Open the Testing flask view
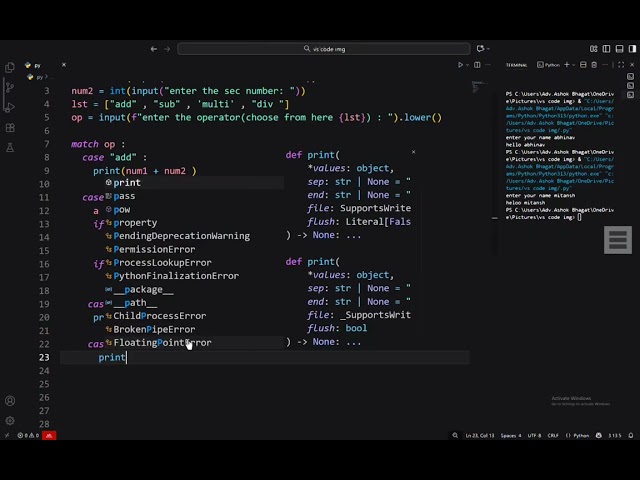640x480 pixels. click(10, 148)
